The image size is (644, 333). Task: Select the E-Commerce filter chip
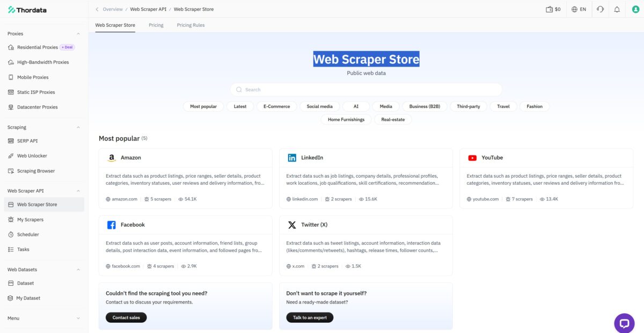coord(277,106)
